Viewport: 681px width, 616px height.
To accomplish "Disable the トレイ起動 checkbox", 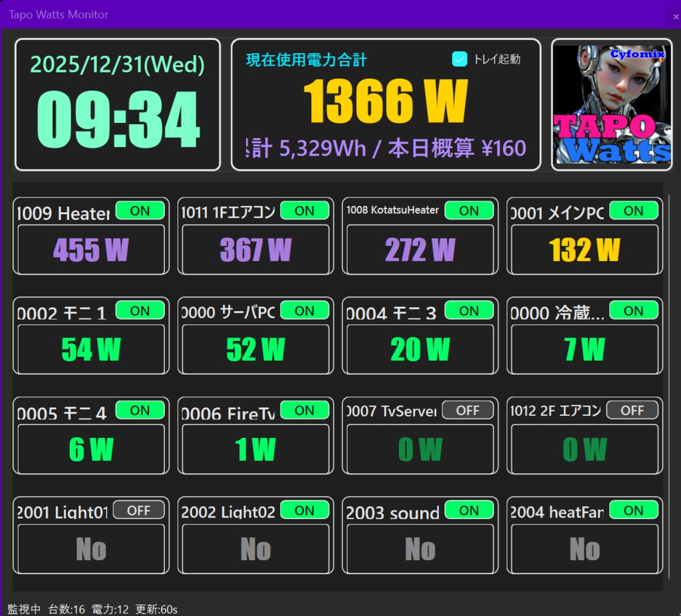I will coord(459,59).
